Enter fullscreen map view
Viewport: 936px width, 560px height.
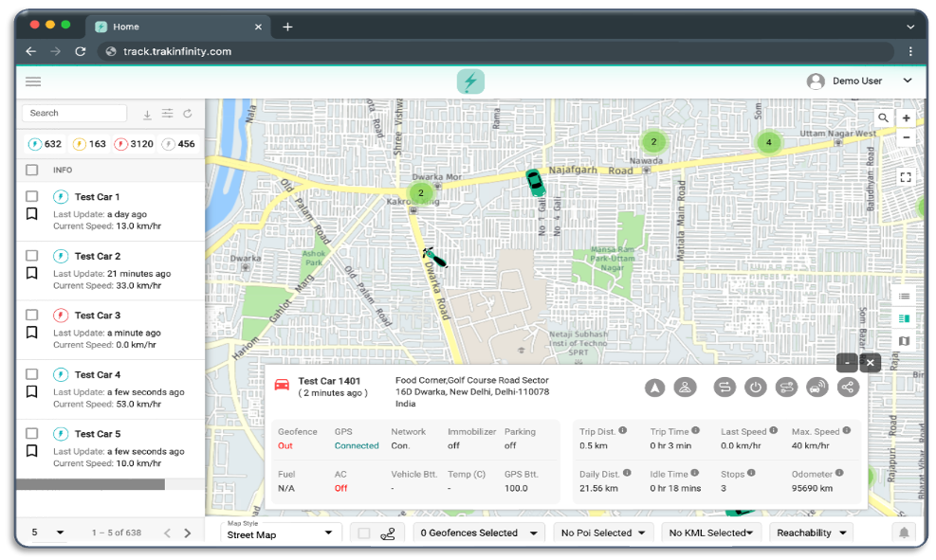(x=905, y=177)
